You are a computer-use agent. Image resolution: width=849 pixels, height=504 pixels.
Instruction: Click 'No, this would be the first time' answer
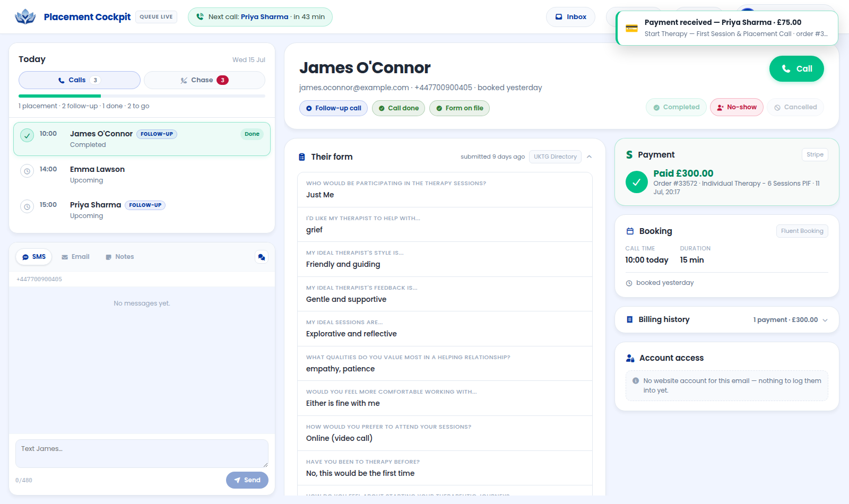pos(360,474)
